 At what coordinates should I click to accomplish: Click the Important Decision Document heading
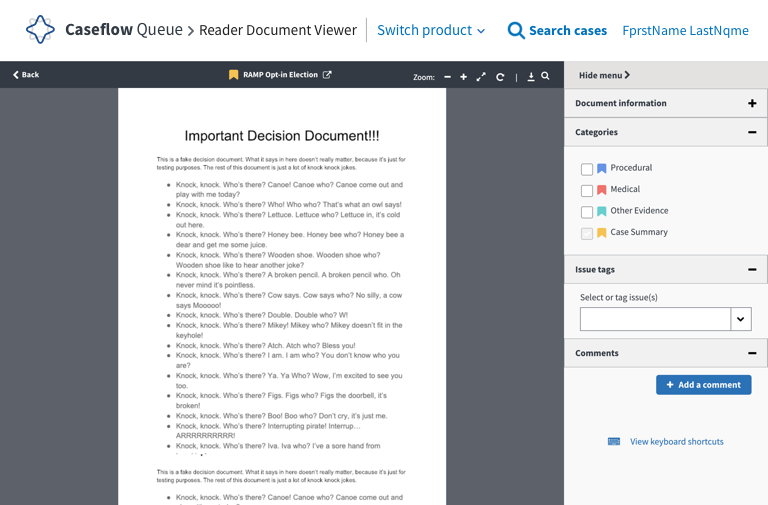point(282,136)
